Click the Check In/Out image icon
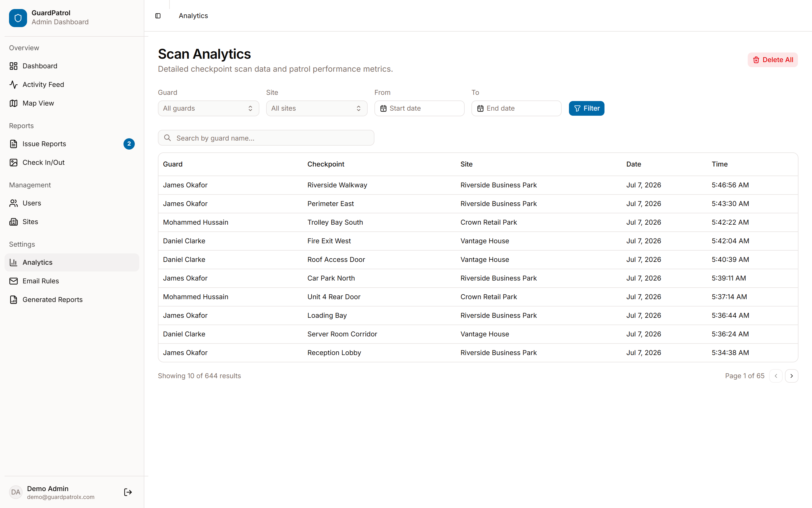Viewport: 812px width, 508px height. tap(14, 163)
